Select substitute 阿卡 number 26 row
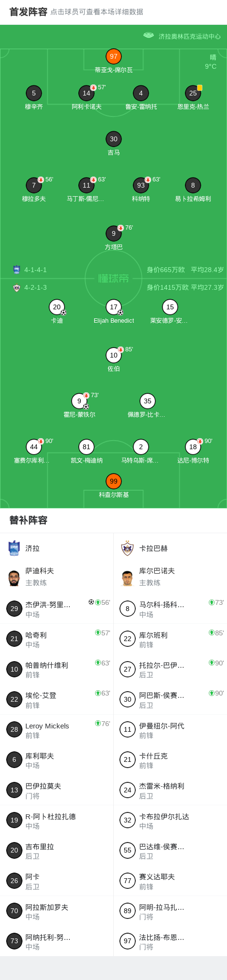227x980 pixels. click(x=57, y=881)
